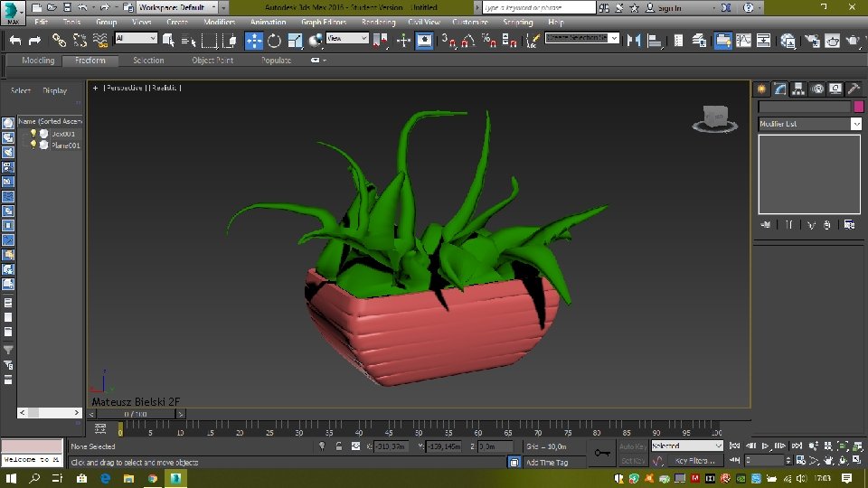Image resolution: width=868 pixels, height=488 pixels.
Task: Open the Curve Editor toolbar icon
Action: point(743,41)
